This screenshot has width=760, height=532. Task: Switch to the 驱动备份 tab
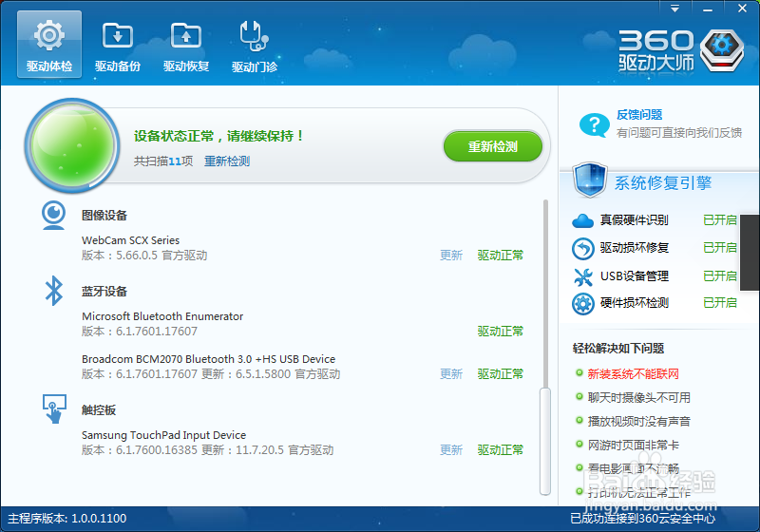click(x=118, y=47)
